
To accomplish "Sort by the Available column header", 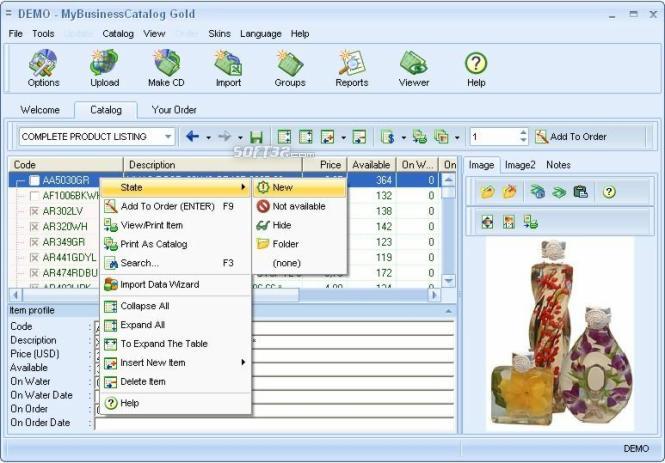I will (371, 165).
